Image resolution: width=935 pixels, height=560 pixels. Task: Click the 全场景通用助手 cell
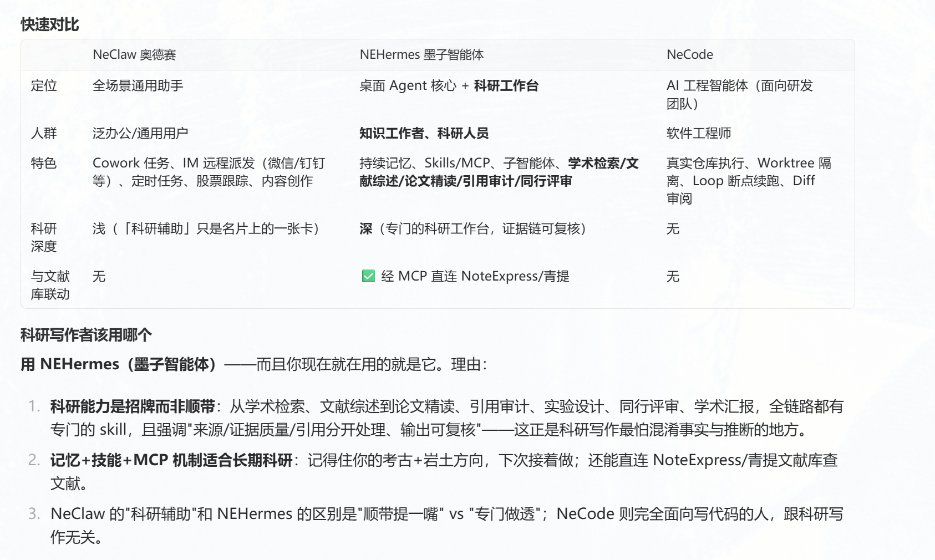[138, 85]
